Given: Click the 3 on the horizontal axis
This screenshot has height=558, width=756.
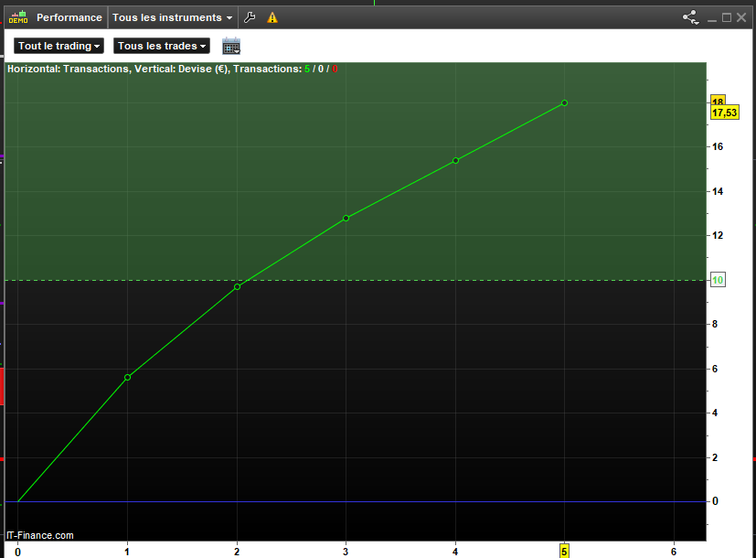Looking at the screenshot, I should [346, 552].
